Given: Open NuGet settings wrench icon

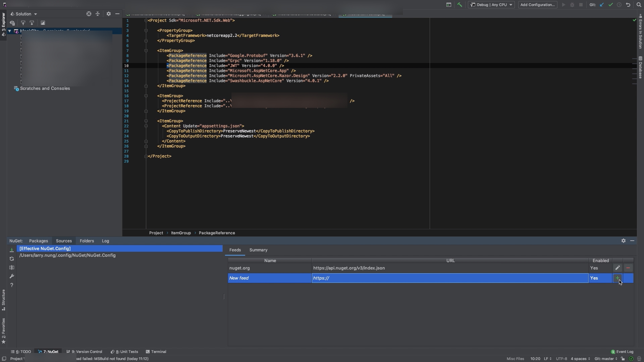Looking at the screenshot, I should pyautogui.click(x=12, y=276).
